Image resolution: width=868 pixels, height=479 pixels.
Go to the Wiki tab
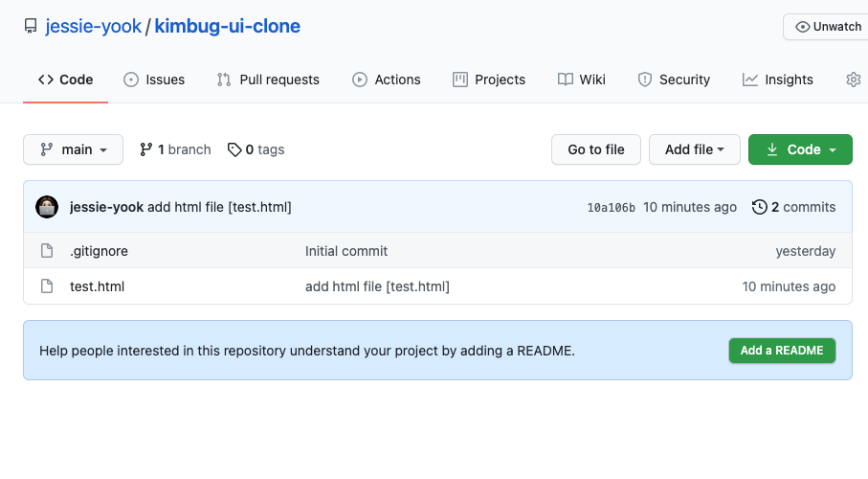point(581,80)
